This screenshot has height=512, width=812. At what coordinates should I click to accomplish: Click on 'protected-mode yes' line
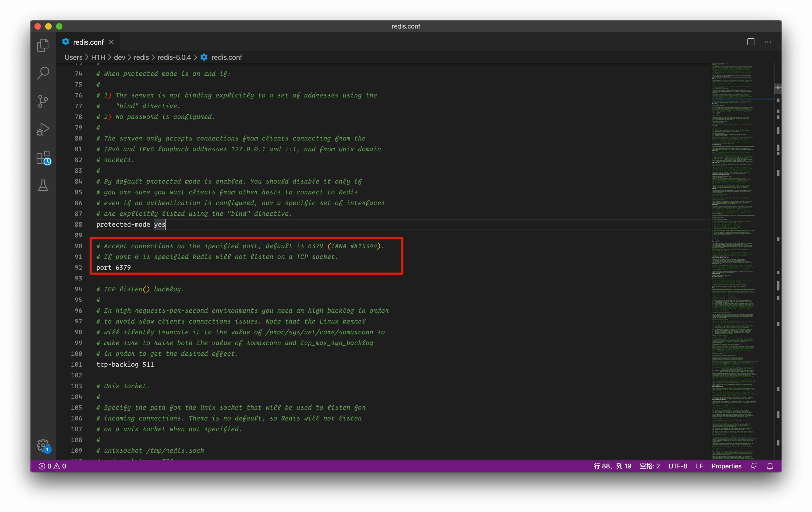click(x=131, y=224)
